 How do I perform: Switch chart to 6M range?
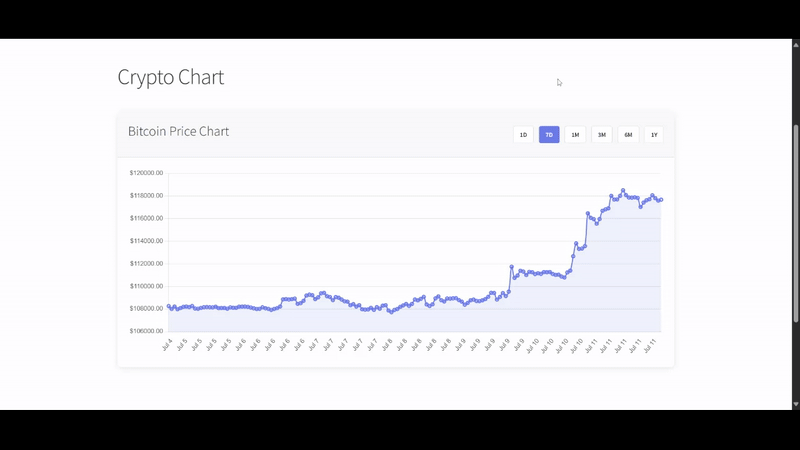pyautogui.click(x=628, y=135)
